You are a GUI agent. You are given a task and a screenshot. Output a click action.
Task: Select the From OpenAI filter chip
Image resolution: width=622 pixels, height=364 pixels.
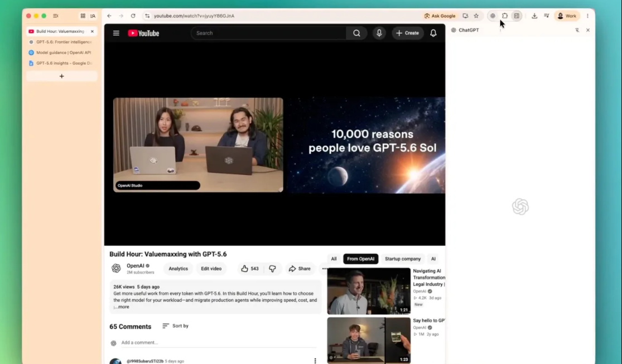click(x=360, y=259)
